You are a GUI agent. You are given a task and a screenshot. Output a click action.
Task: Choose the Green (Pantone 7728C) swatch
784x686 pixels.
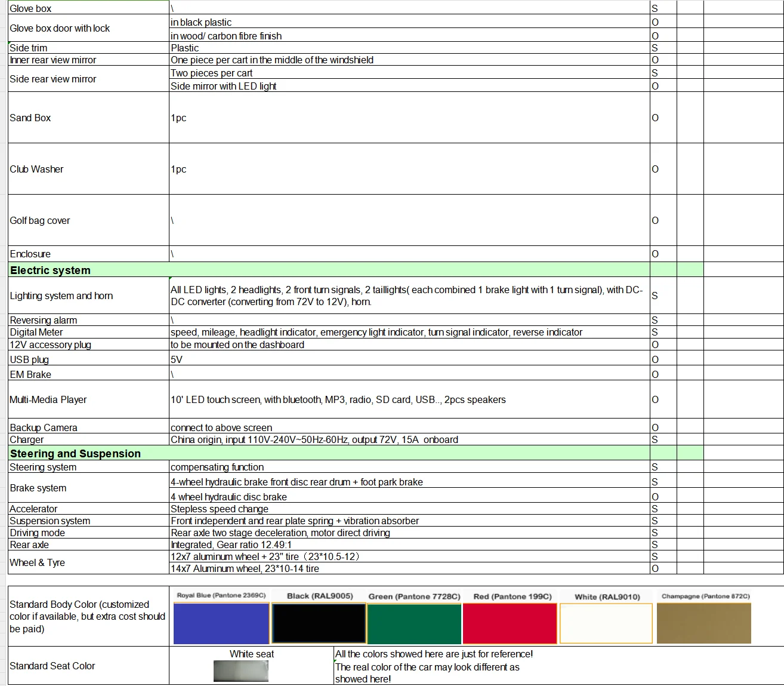tap(414, 623)
